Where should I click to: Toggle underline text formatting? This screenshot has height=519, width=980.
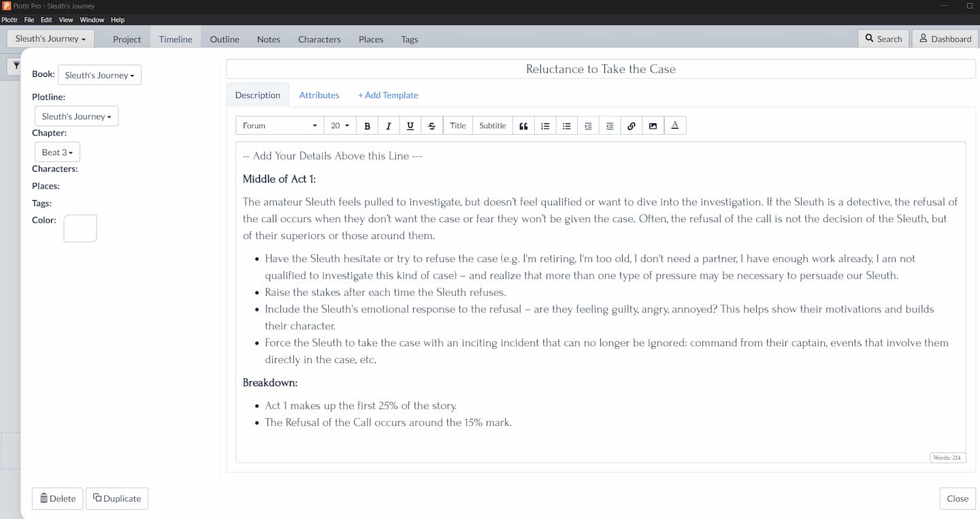click(x=410, y=126)
